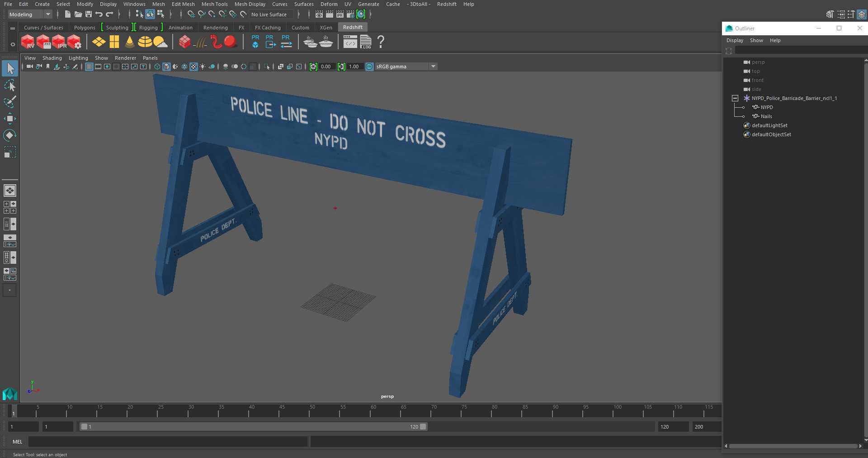Start Redshift IPR render from shelf
Screen dimensions: 868x458
coord(59,42)
